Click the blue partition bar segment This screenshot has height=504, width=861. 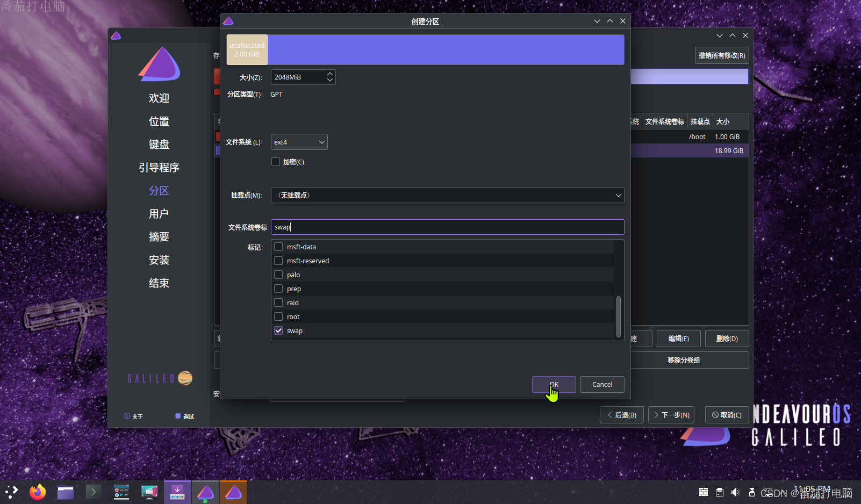(x=446, y=50)
